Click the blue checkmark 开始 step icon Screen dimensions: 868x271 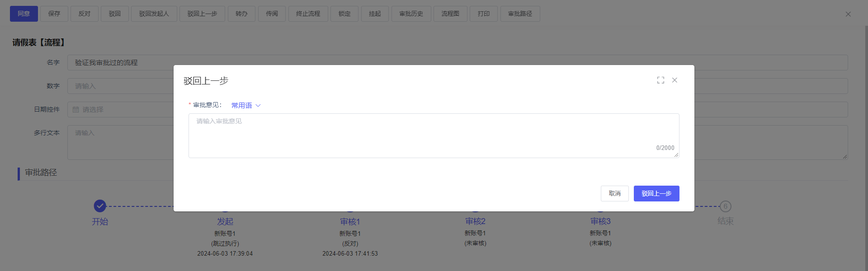[100, 206]
